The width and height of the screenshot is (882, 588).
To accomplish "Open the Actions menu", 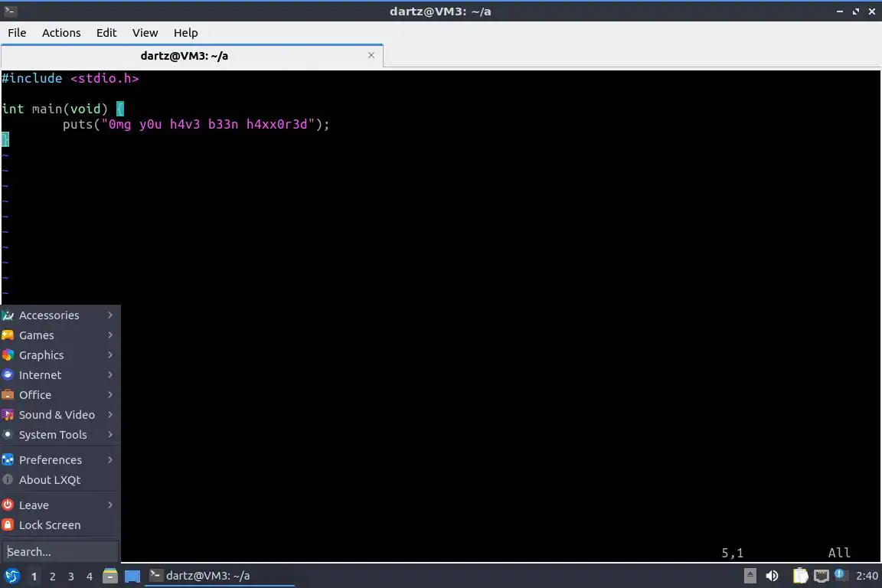I will click(x=61, y=33).
